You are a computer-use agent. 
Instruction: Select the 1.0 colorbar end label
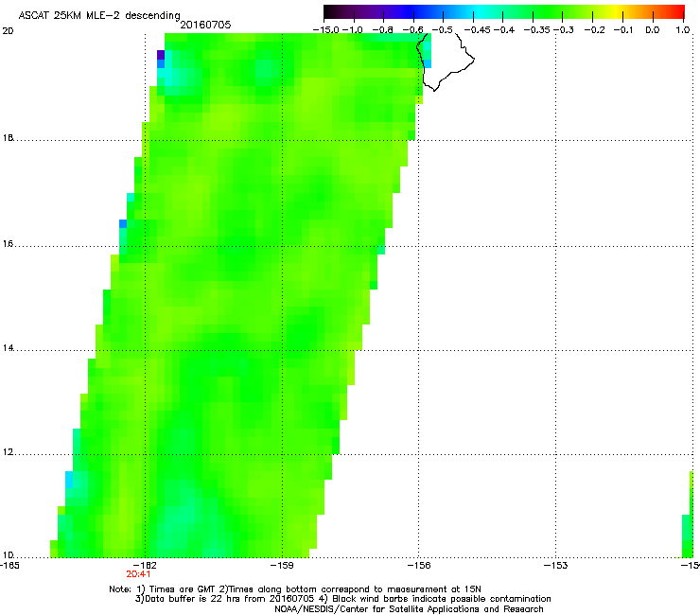pos(683,30)
